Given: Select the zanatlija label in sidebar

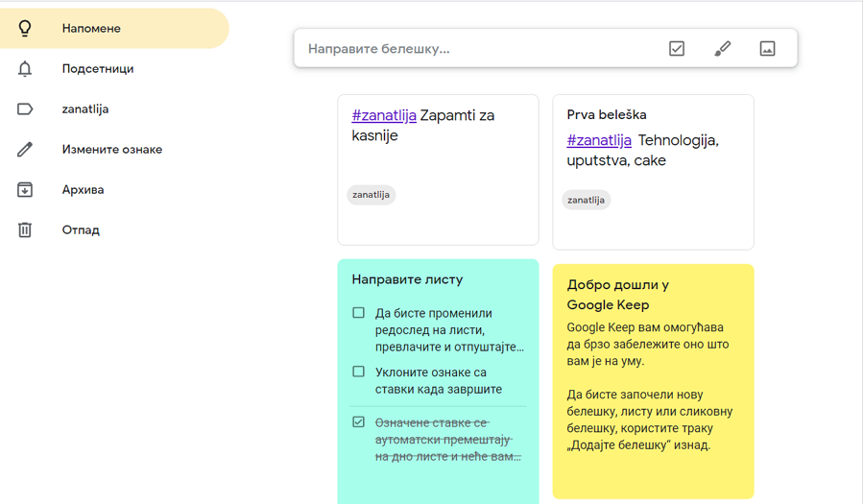Looking at the screenshot, I should point(114,108).
